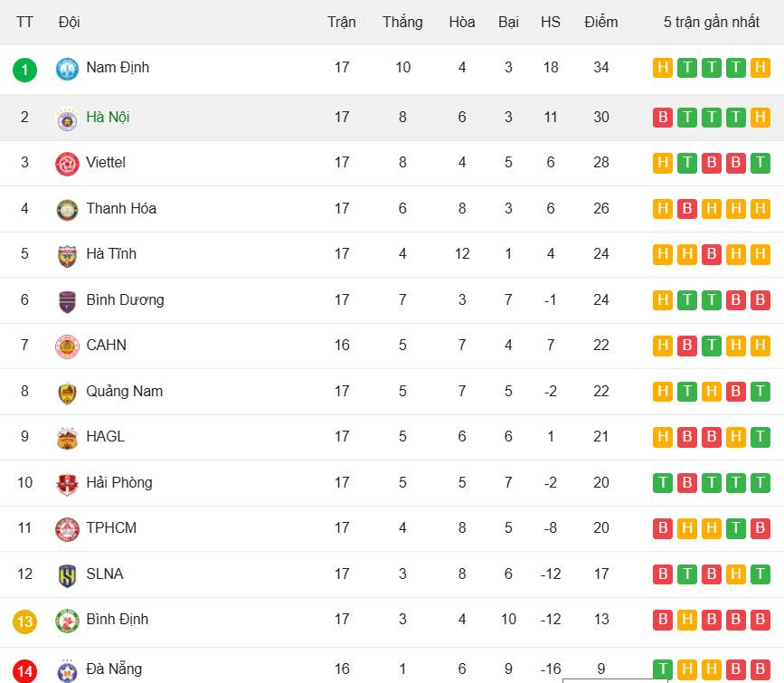Screen dimensions: 784x683
Task: Select the Hải Phòng club logo
Action: click(67, 484)
